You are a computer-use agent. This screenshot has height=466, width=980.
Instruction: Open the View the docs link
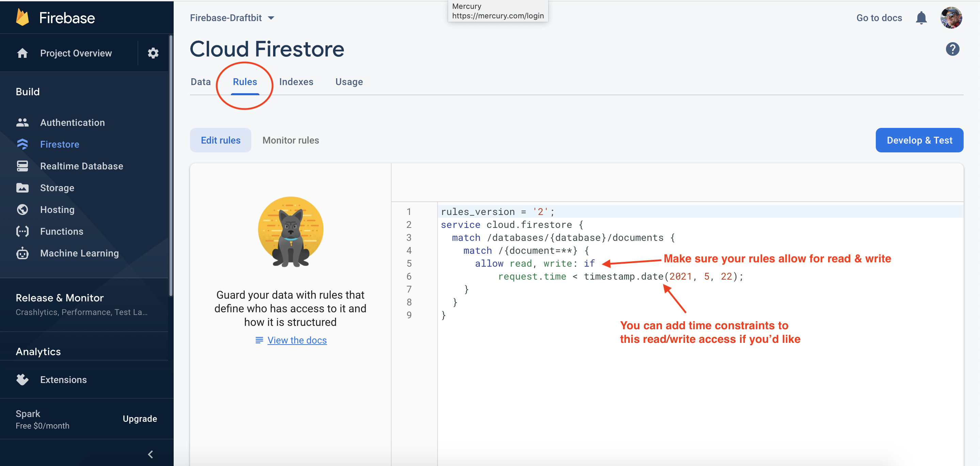tap(297, 340)
